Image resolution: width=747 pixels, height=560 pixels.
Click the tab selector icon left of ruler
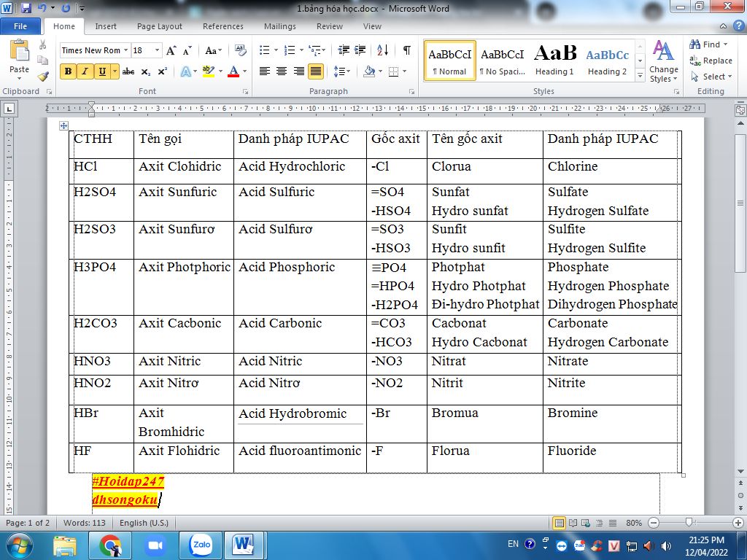[x=9, y=109]
